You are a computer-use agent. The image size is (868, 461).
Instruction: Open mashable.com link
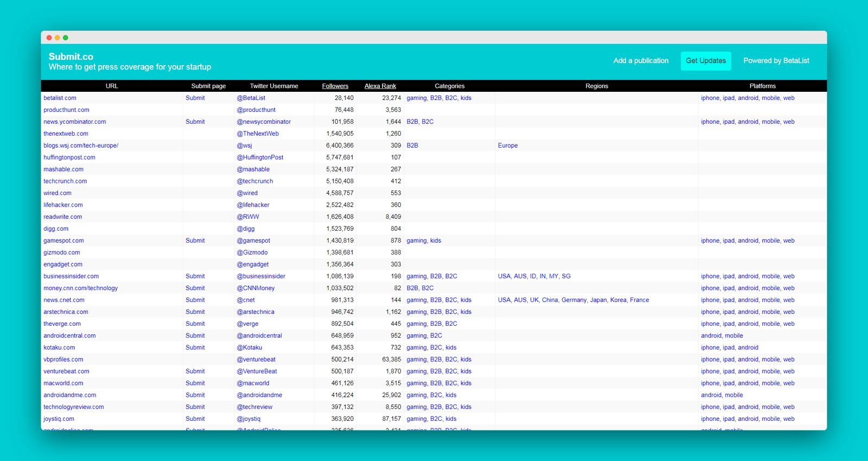pyautogui.click(x=63, y=170)
